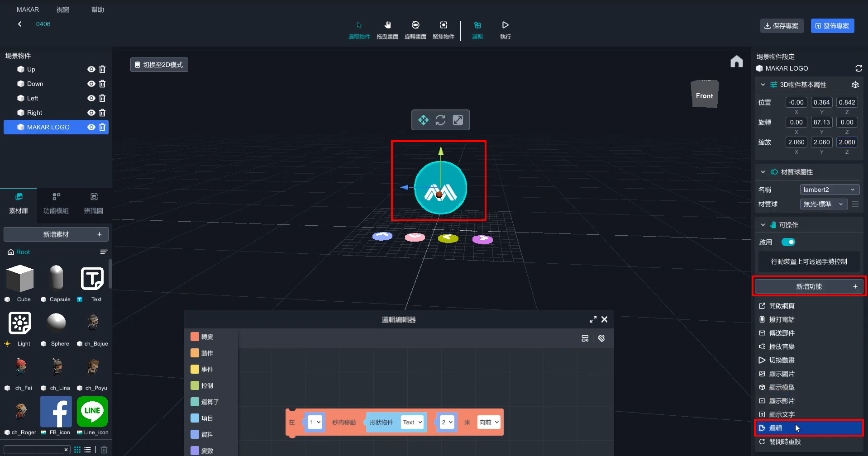Open the 幫助 menu
The width and height of the screenshot is (868, 456).
coord(98,9)
